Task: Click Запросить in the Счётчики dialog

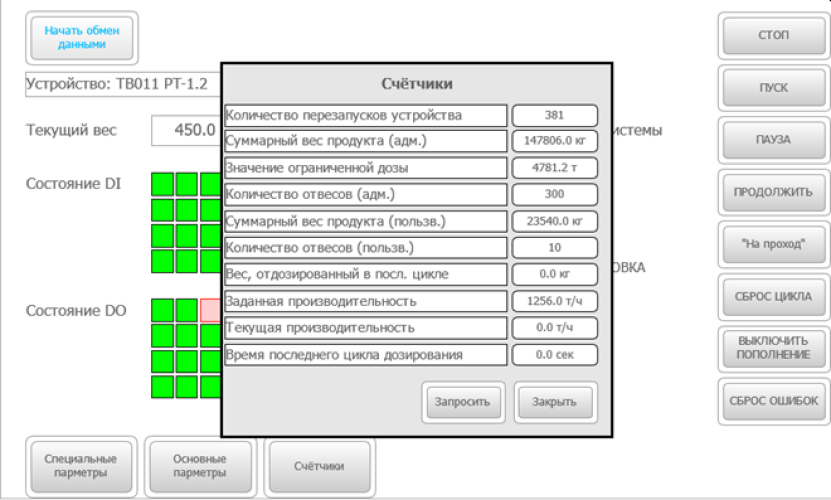Action: click(x=461, y=402)
